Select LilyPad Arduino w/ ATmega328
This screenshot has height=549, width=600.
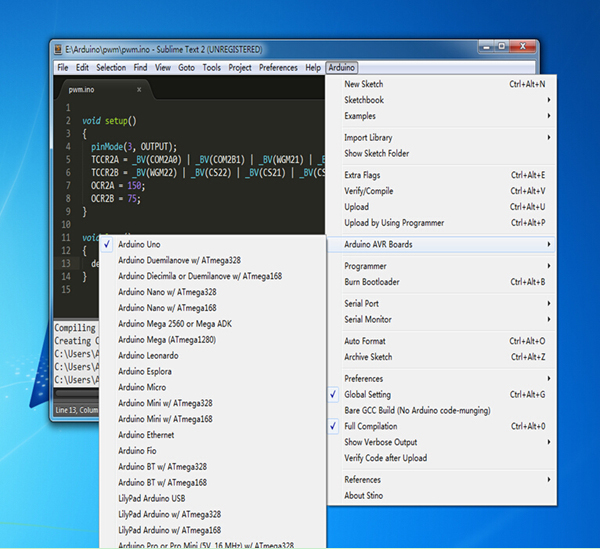(213, 514)
